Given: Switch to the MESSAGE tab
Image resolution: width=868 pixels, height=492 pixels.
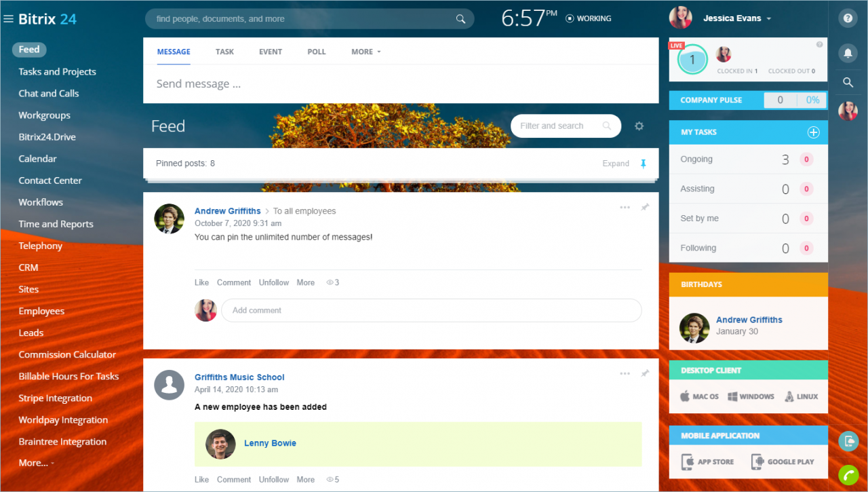Looking at the screenshot, I should tap(174, 52).
